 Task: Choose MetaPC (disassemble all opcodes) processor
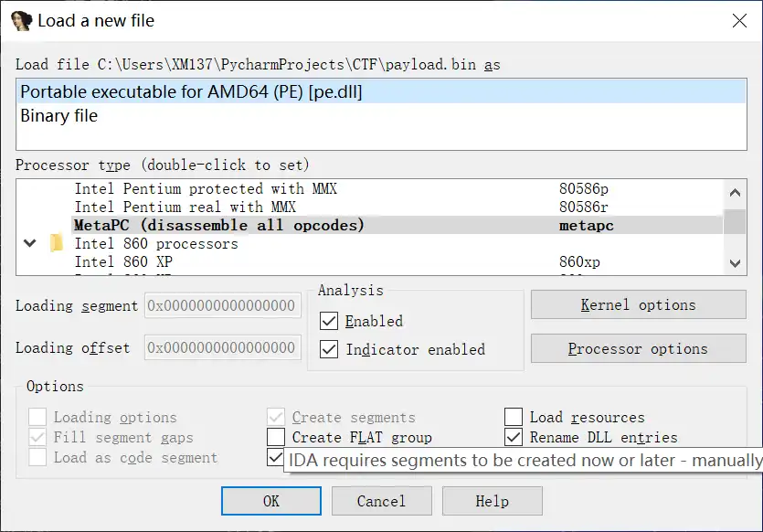click(x=218, y=226)
